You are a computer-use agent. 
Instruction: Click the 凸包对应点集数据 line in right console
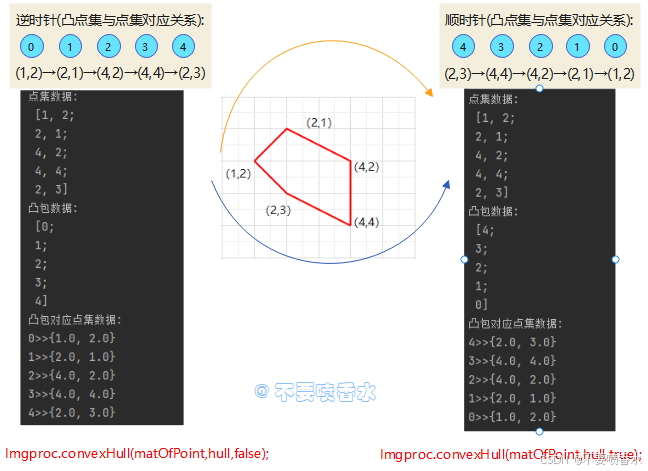pyautogui.click(x=515, y=323)
